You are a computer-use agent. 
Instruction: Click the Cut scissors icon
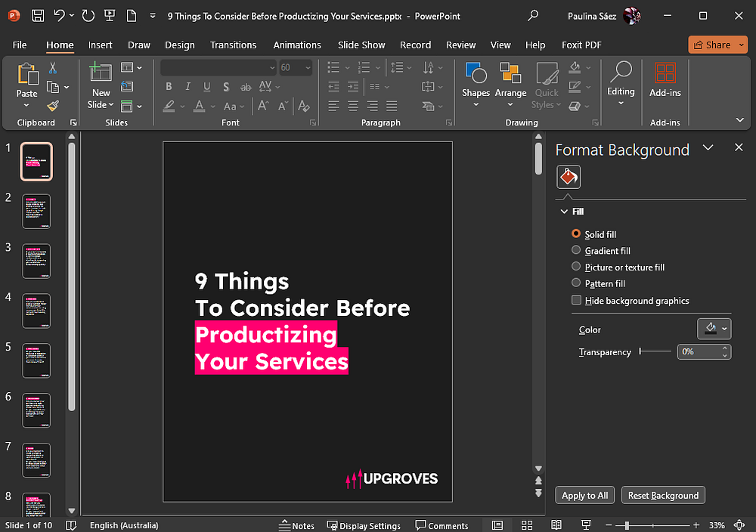pyautogui.click(x=53, y=69)
